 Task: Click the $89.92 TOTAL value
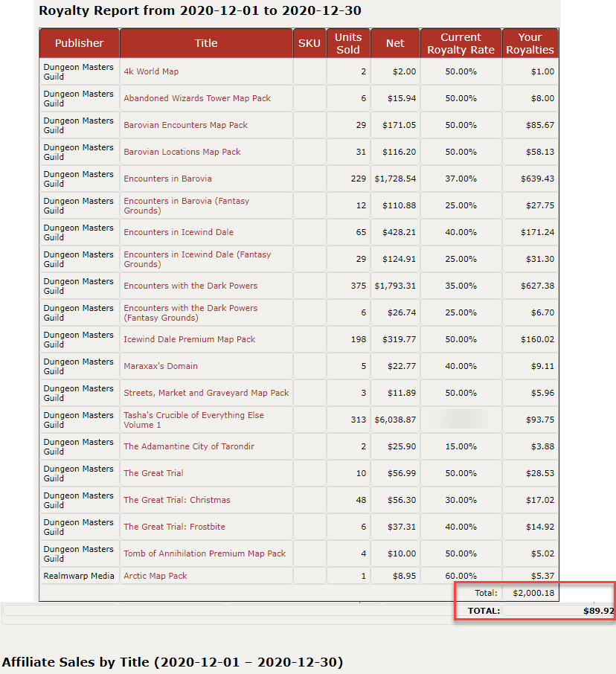click(x=598, y=611)
